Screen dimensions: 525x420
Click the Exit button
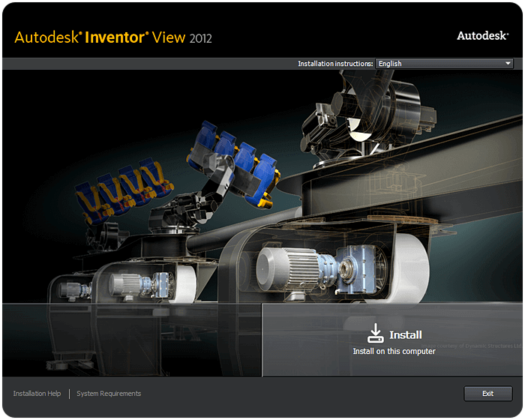(487, 394)
